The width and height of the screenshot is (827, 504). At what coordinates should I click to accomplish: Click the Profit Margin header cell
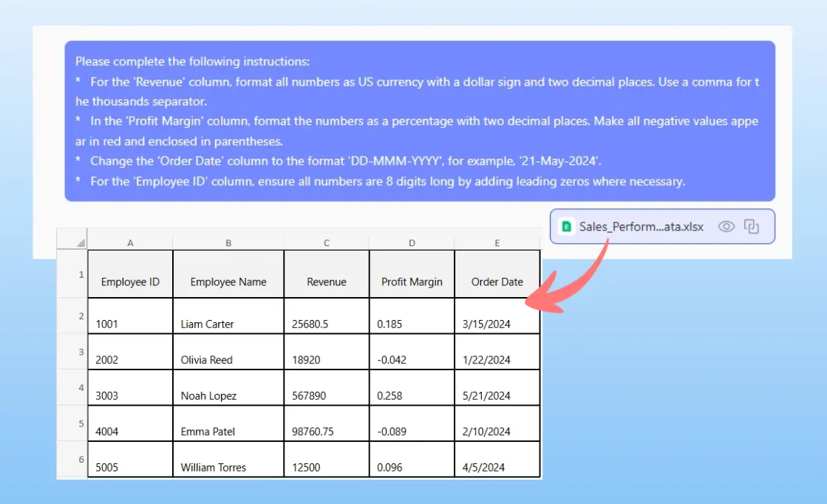click(412, 282)
